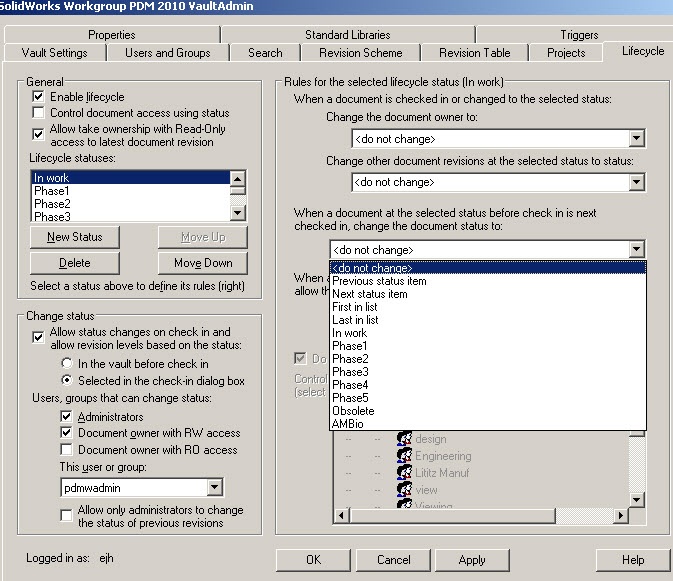Select Phase1 in Lifecycle statuses list
Image resolution: width=673 pixels, height=581 pixels.
point(131,191)
